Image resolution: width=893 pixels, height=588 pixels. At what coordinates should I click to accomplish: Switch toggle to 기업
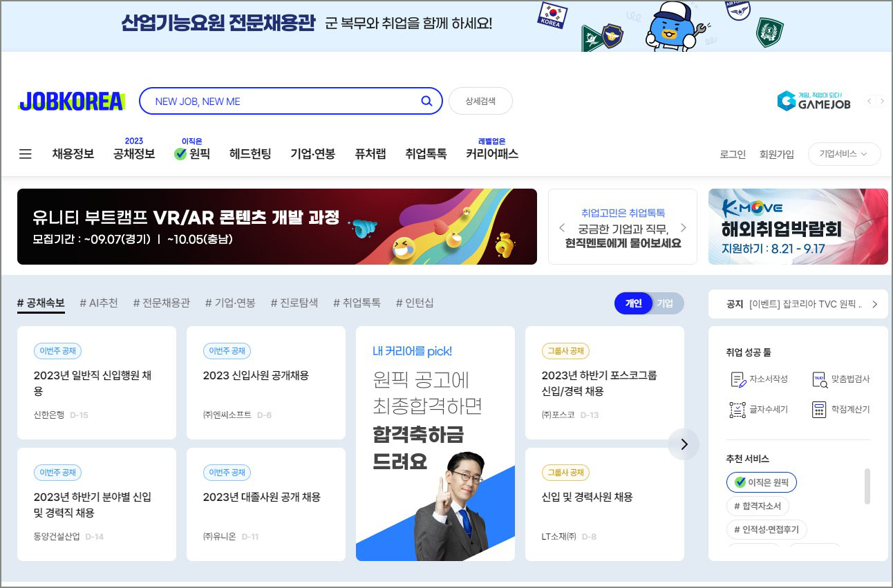point(665,303)
